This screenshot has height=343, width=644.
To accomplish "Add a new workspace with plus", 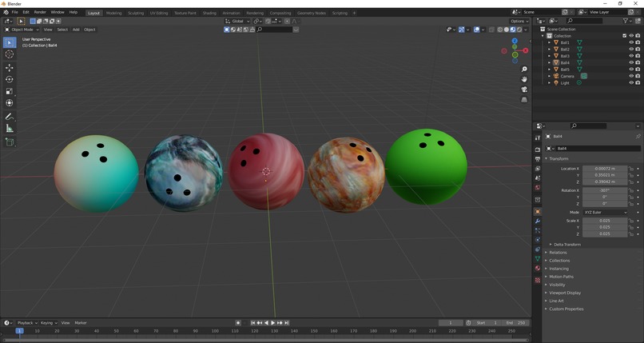I will (x=355, y=13).
